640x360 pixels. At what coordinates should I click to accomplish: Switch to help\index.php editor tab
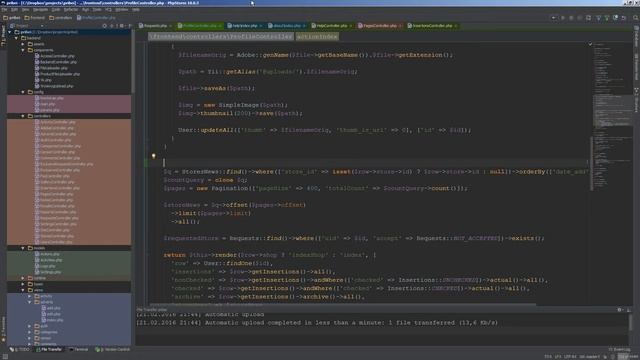pyautogui.click(x=244, y=26)
